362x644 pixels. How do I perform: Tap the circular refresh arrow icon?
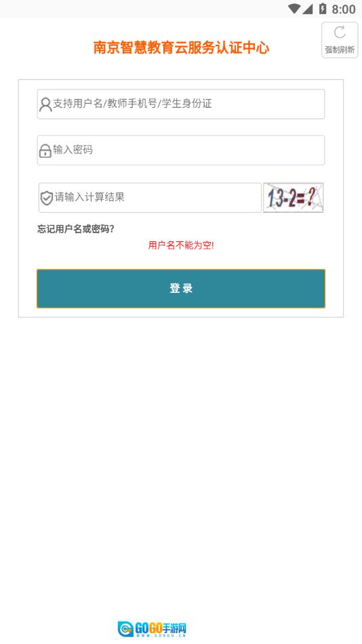(340, 32)
